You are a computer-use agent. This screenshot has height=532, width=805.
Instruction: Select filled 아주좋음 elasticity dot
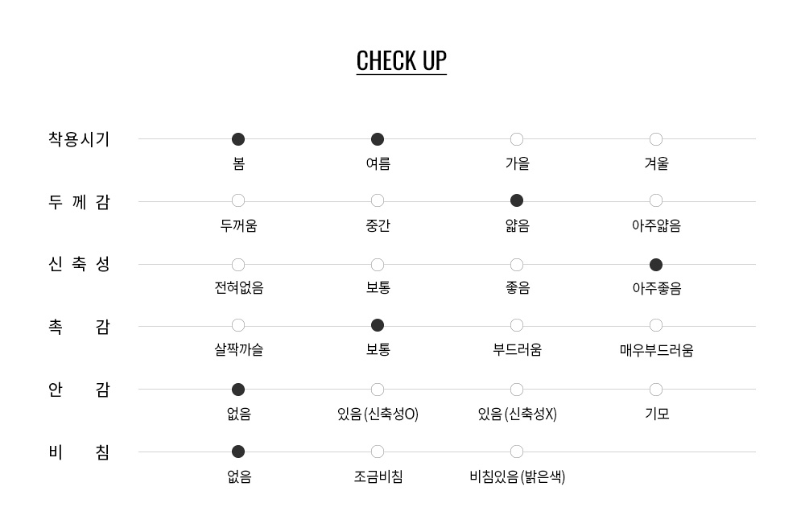click(655, 265)
